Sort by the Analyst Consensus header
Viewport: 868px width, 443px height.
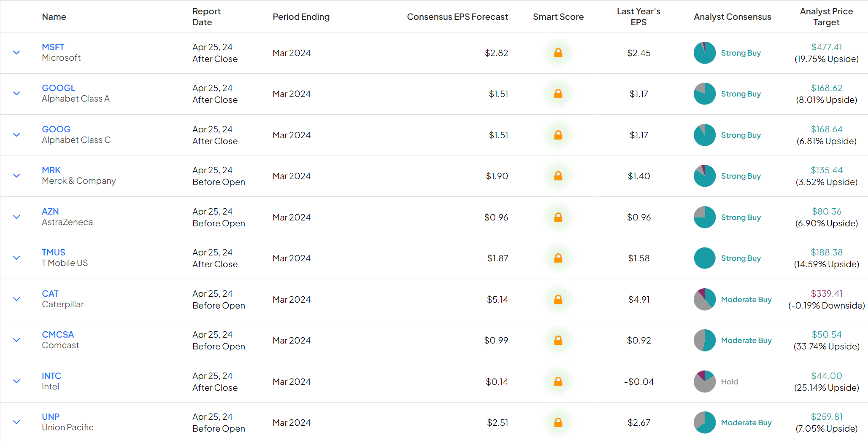click(x=732, y=17)
